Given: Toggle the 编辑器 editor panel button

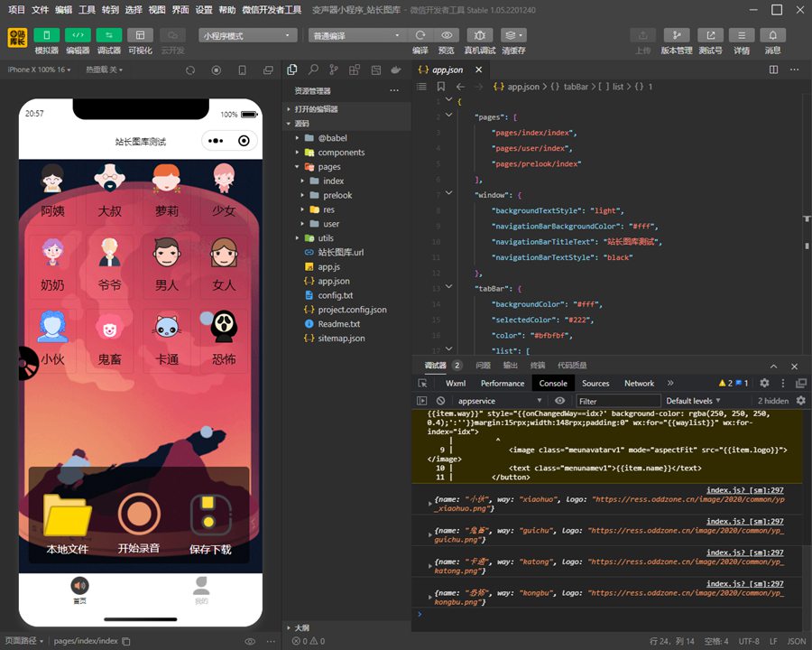Looking at the screenshot, I should (78, 35).
